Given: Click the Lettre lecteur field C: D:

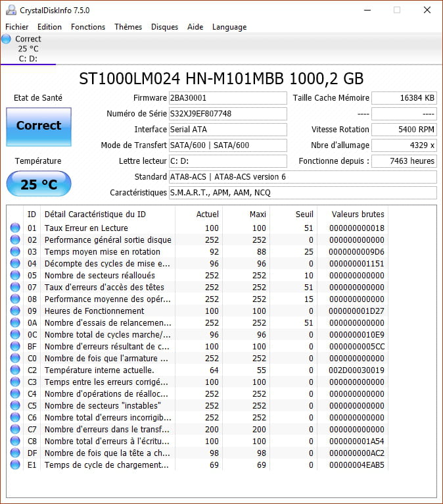Looking at the screenshot, I should [228, 161].
